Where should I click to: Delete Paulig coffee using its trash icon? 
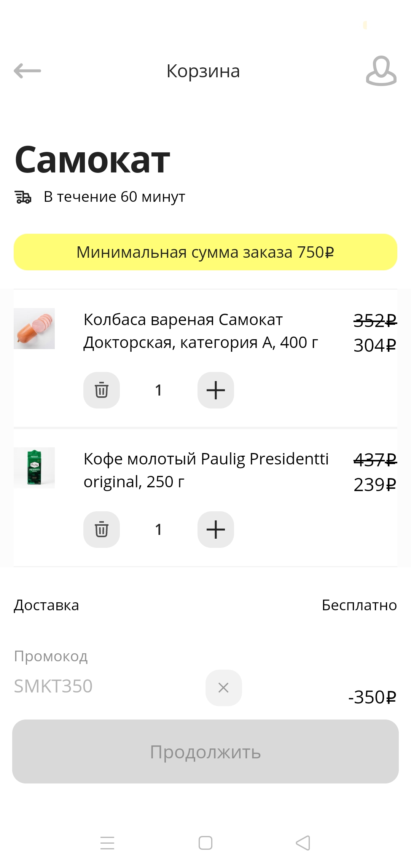pos(102,530)
